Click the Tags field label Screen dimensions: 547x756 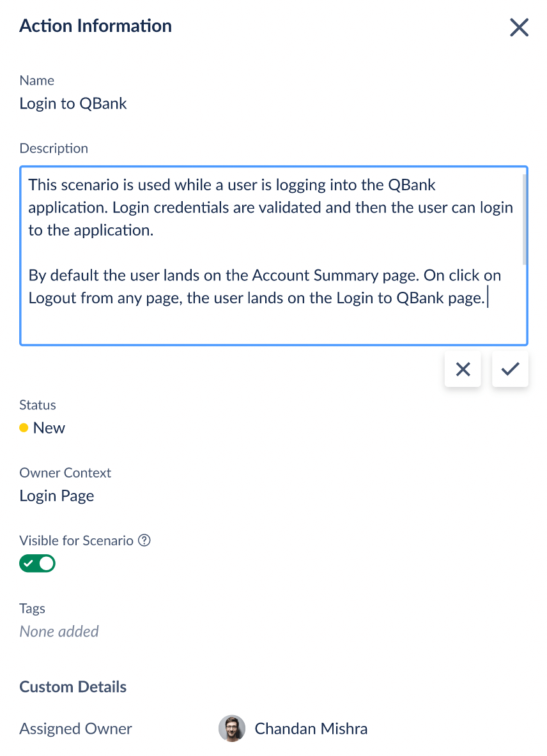pyautogui.click(x=32, y=609)
